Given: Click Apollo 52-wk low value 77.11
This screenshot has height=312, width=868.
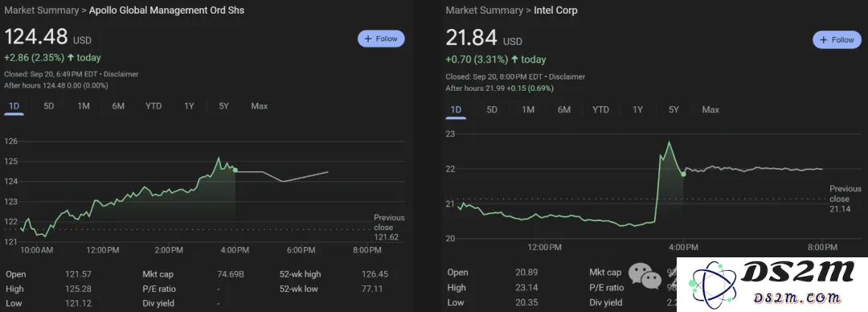Looking at the screenshot, I should 373,289.
